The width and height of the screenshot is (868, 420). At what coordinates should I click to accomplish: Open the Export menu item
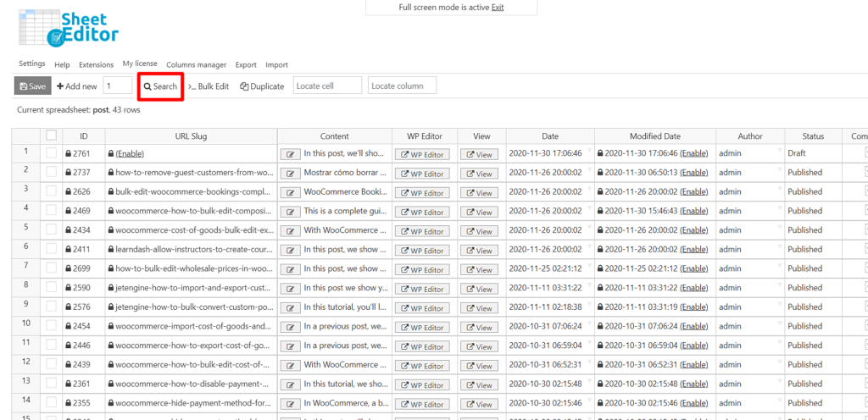pos(246,64)
